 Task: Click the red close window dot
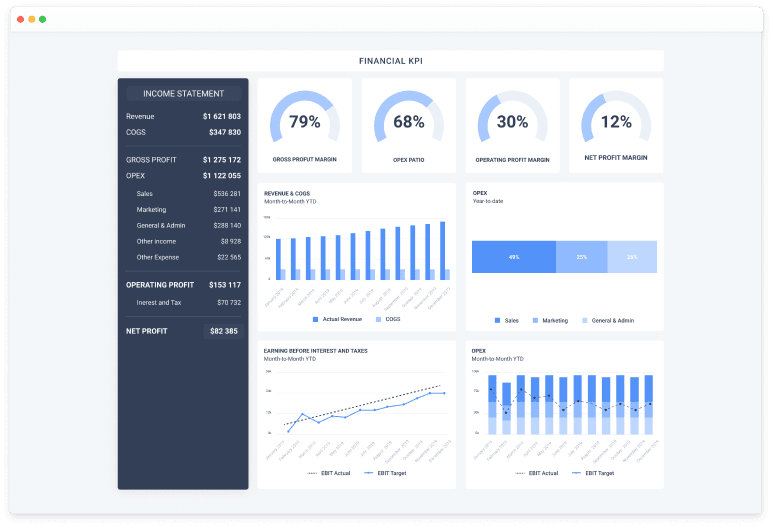[x=20, y=19]
